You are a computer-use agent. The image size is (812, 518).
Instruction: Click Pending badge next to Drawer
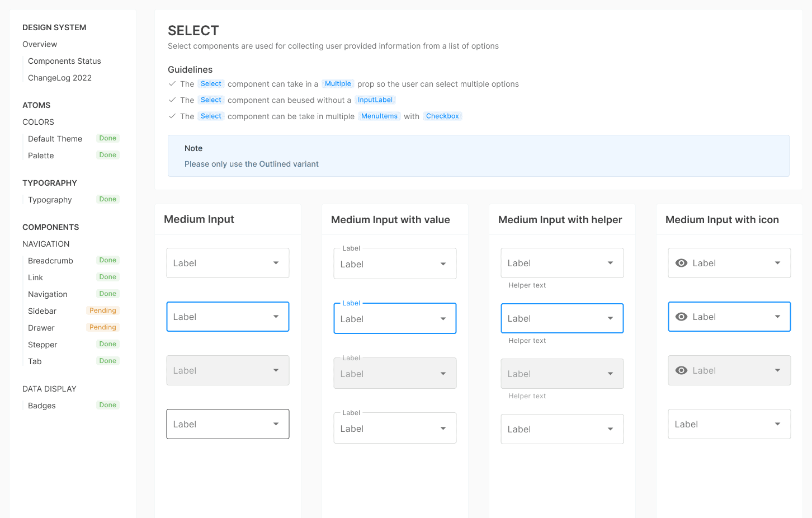tap(103, 327)
